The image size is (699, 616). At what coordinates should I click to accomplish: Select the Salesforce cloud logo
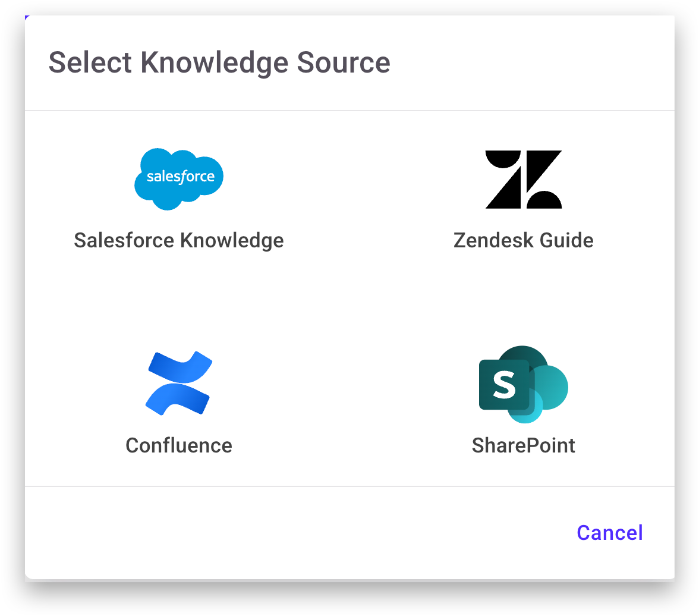(178, 178)
